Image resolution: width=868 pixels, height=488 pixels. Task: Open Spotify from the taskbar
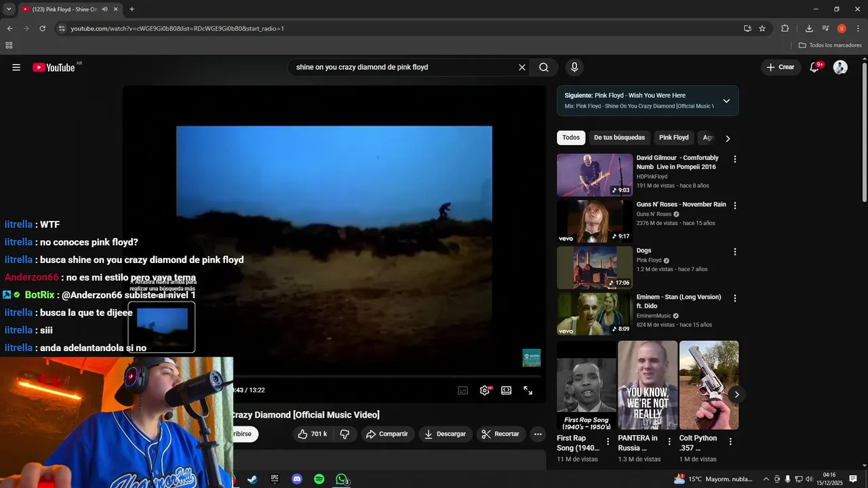[x=319, y=479]
